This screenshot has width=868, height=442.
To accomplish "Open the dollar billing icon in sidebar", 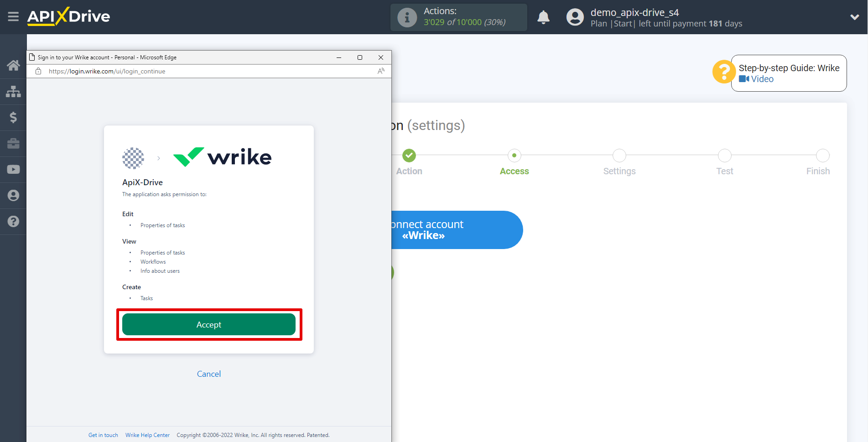I will coord(13,117).
